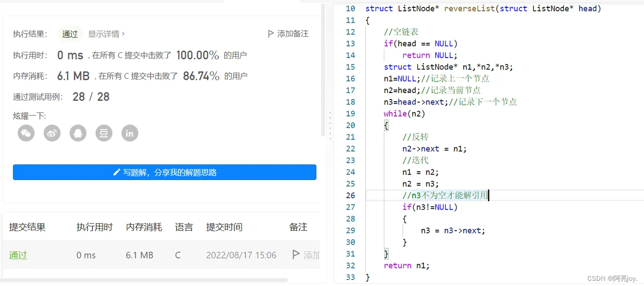Share result via QQ icon
The image size is (644, 286).
point(78,133)
